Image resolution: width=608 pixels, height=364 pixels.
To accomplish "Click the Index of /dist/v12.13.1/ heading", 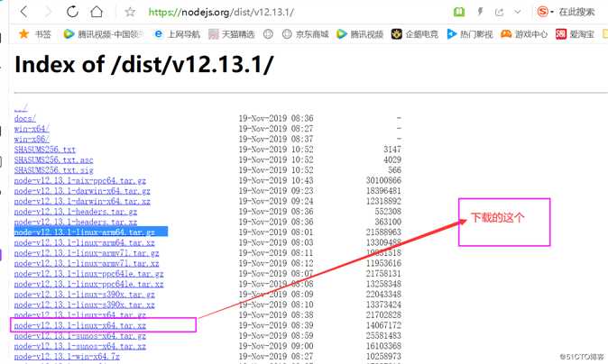I will click(x=143, y=64).
